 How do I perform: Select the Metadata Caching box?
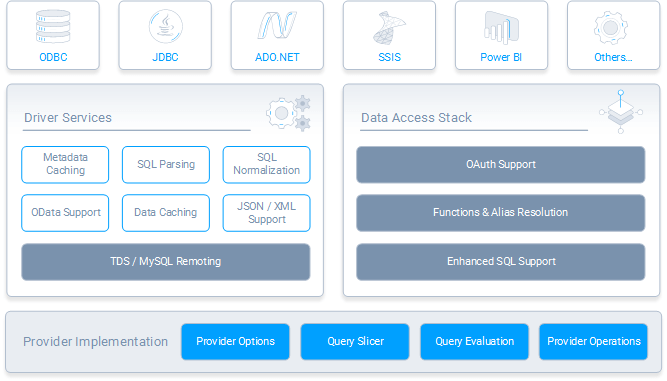tap(65, 165)
